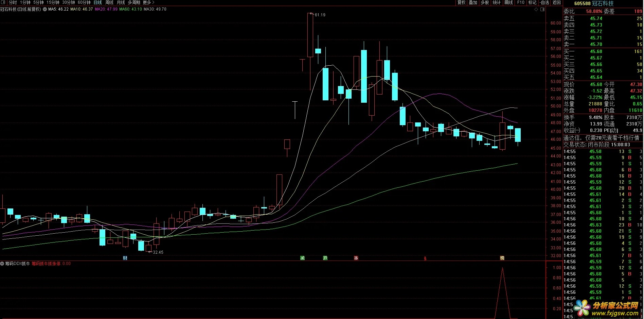This screenshot has height=319, width=644.
Task: Open the 统计 statistics tool
Action: coord(497,2)
